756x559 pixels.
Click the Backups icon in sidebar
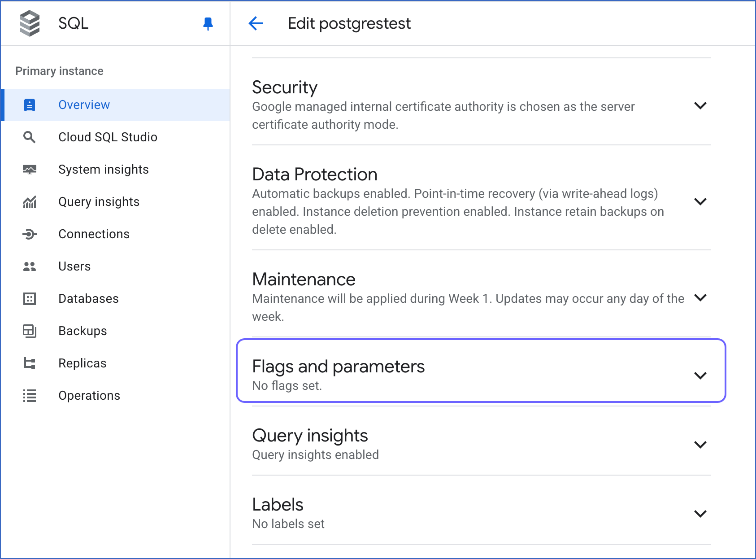click(x=30, y=331)
